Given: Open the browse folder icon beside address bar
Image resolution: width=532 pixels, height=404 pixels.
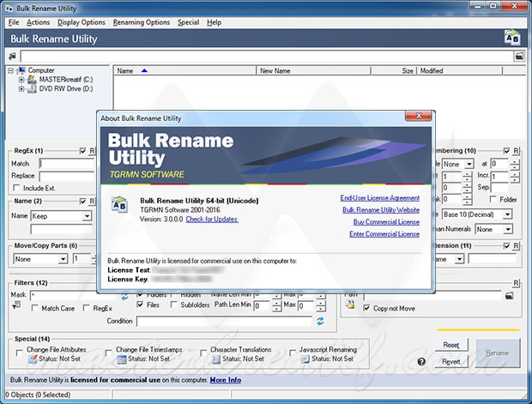Looking at the screenshot, I should point(519,56).
